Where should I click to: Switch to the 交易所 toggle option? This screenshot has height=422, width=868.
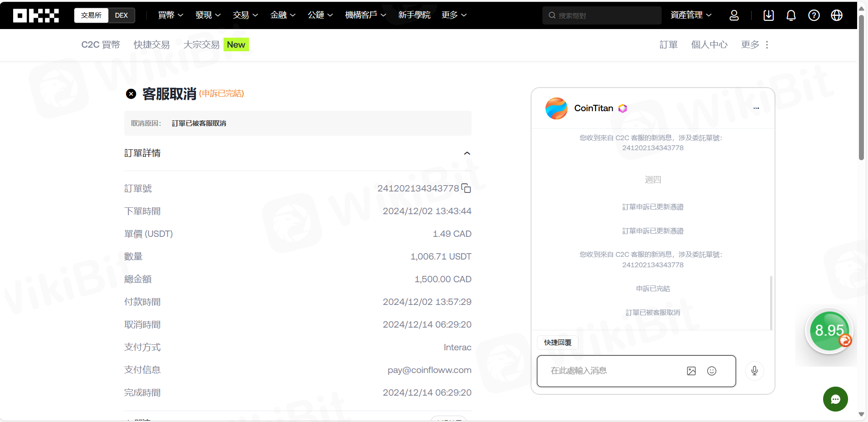click(x=91, y=15)
